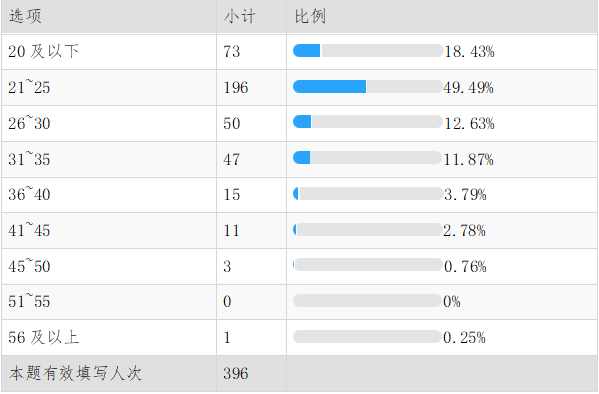Click the 26~30 age option label
The image size is (599, 394).
pyautogui.click(x=29, y=123)
